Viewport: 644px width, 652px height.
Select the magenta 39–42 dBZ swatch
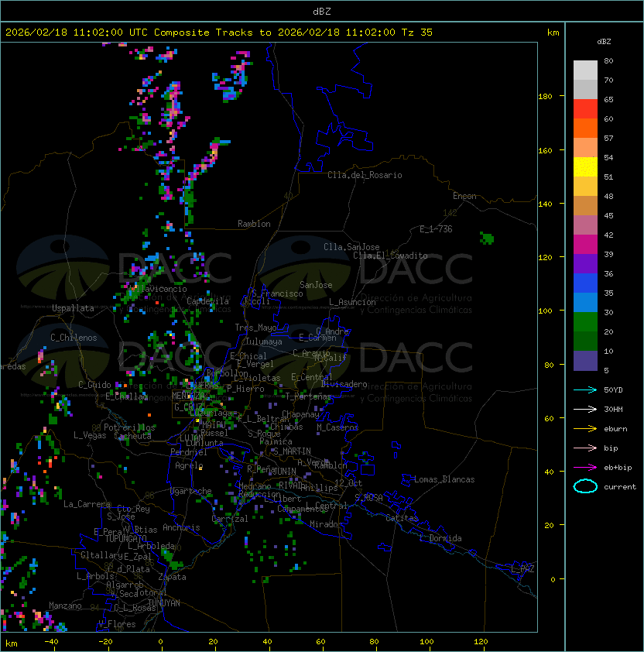click(x=585, y=245)
